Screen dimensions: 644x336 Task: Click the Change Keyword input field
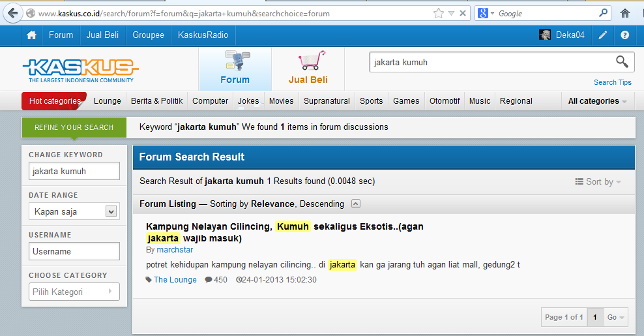tap(74, 171)
